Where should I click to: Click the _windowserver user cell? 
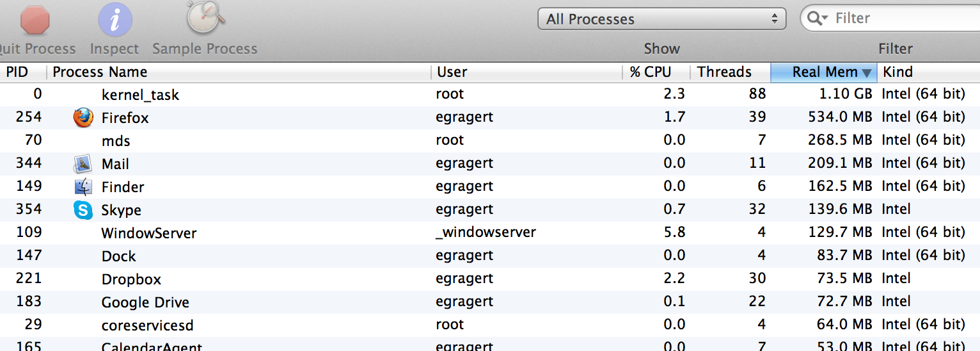[x=486, y=233]
